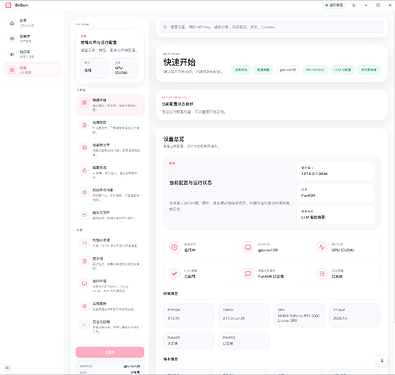Open the GPU (CUDA) status card with pulse icon
The height and width of the screenshot is (375, 395).
(345, 247)
